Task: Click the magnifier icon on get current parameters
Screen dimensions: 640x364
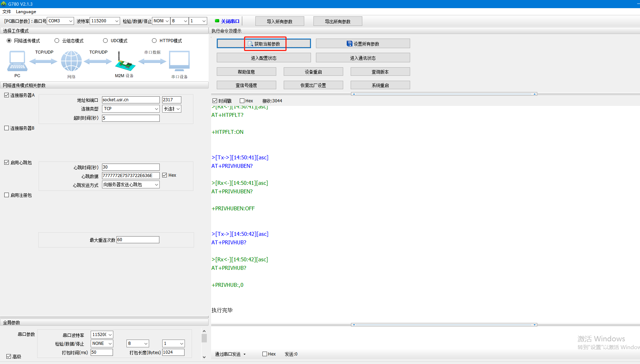Action: 250,44
